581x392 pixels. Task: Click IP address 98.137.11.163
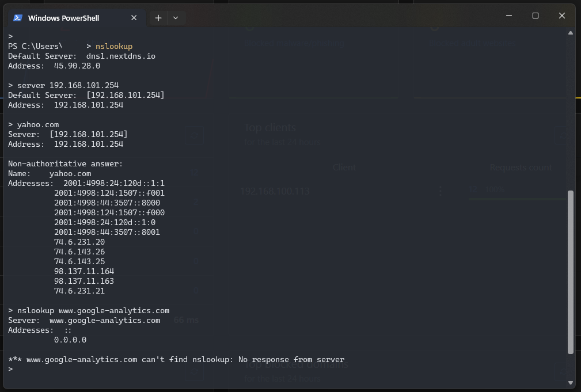pyautogui.click(x=84, y=281)
